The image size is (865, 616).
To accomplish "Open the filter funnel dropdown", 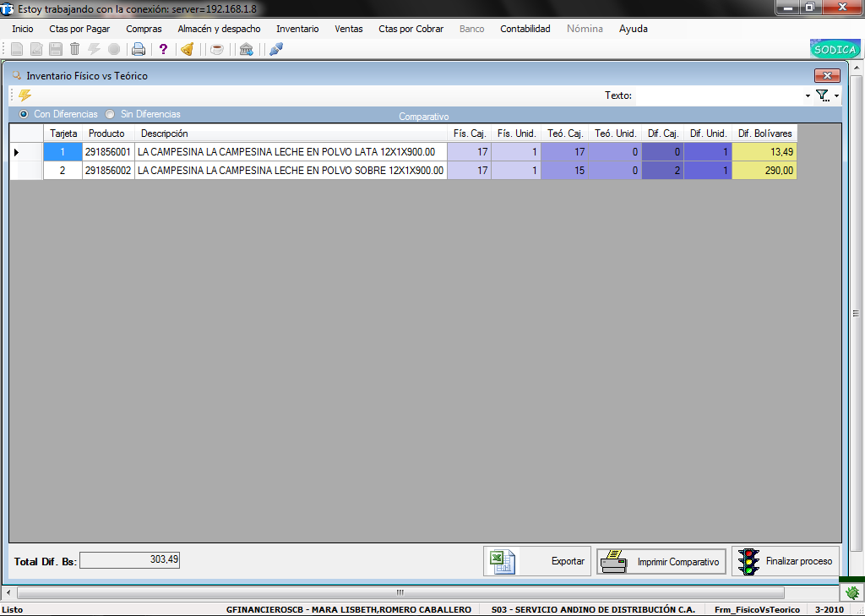I will tap(828, 95).
